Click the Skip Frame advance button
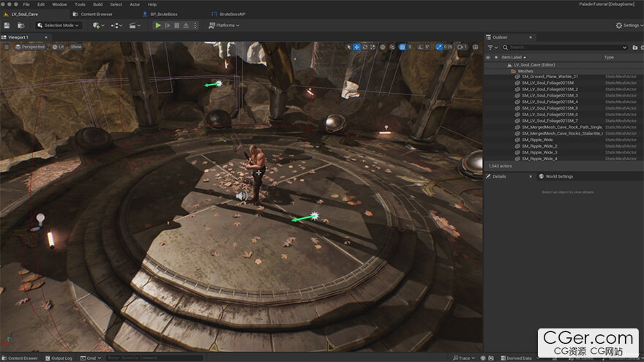 pyautogui.click(x=167, y=26)
